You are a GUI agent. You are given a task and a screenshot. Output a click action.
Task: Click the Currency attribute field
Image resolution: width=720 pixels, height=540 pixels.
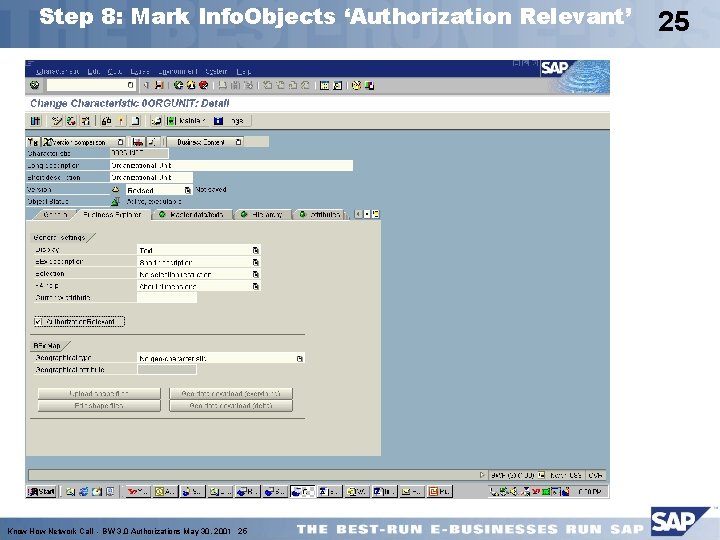[167, 298]
